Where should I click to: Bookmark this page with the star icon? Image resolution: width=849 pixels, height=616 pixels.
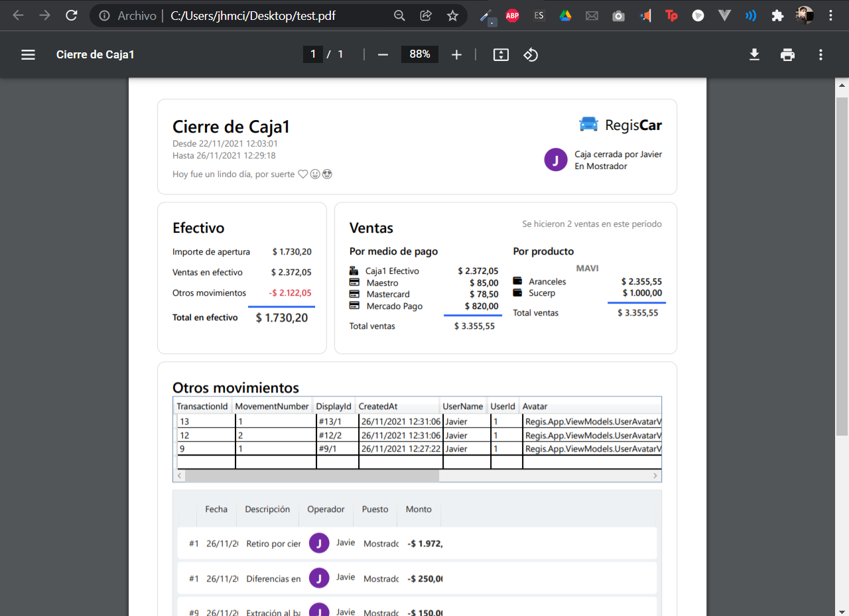coord(452,15)
